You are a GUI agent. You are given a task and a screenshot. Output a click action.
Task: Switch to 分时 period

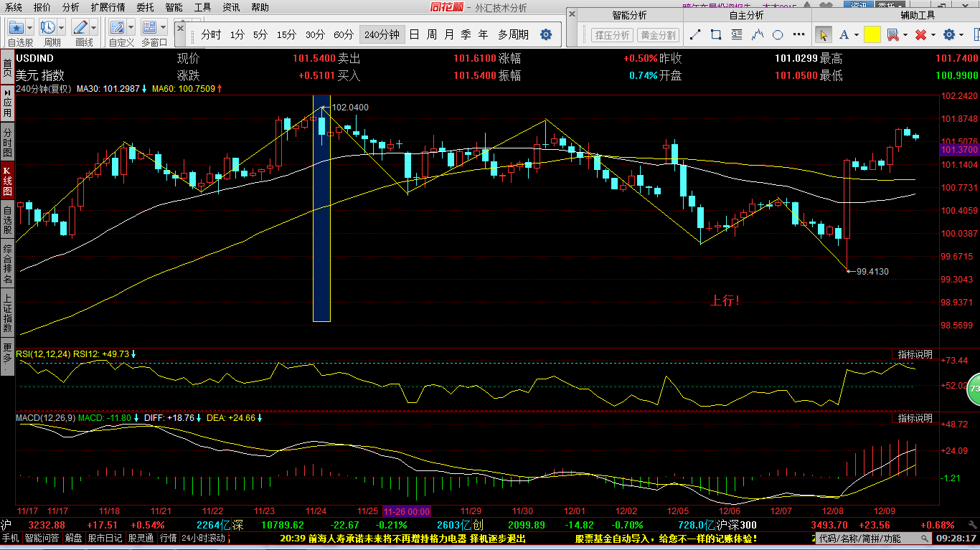[211, 34]
